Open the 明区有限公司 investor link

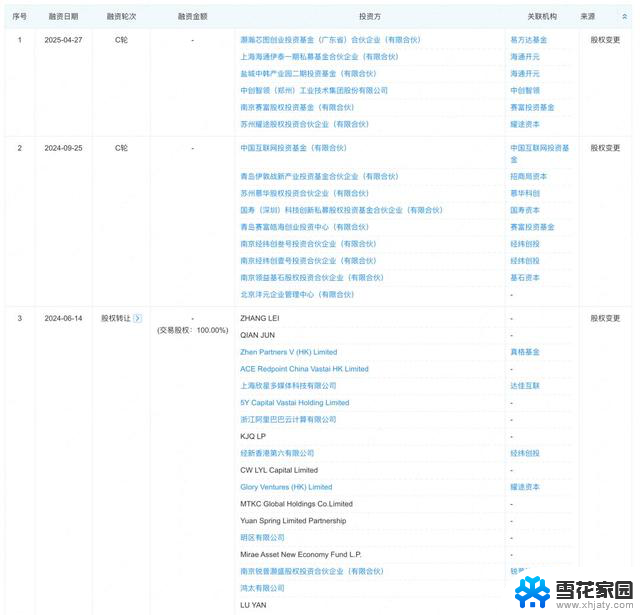[262, 537]
